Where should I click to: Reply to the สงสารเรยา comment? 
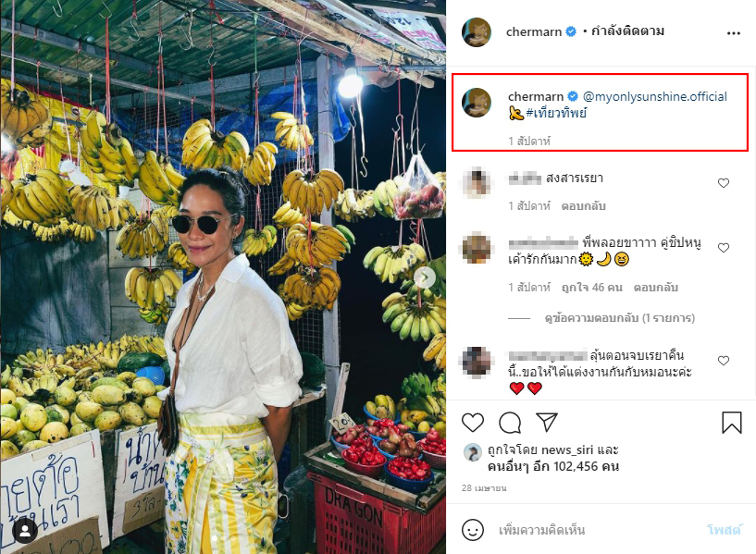click(583, 206)
